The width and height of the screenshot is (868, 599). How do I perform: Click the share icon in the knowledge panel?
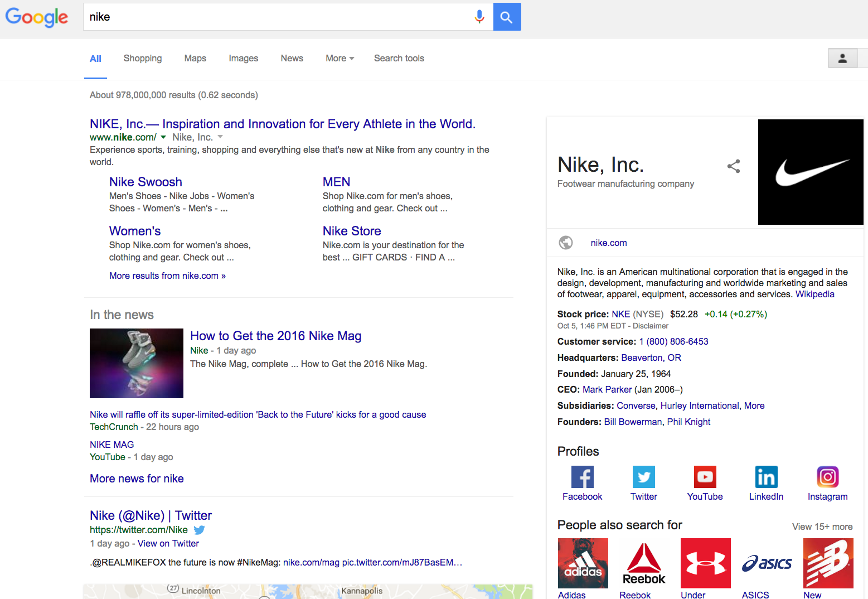click(x=733, y=166)
